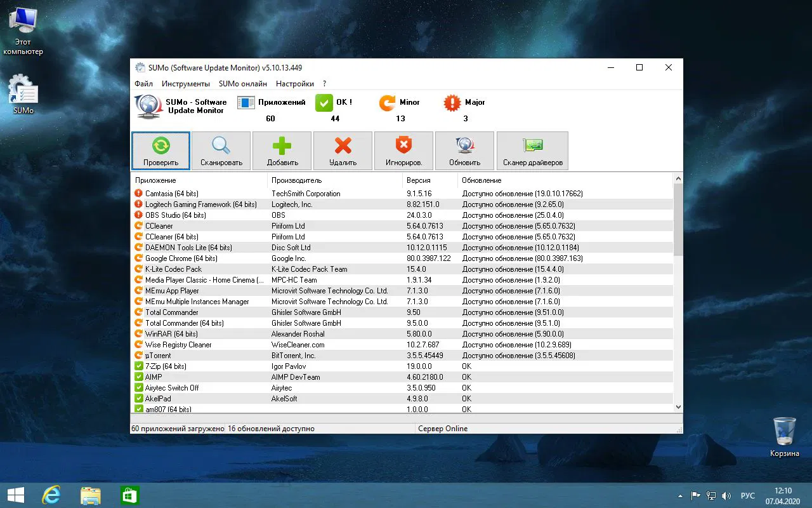The height and width of the screenshot is (508, 812).
Task: Sort list by Обновление column header
Action: click(x=565, y=180)
